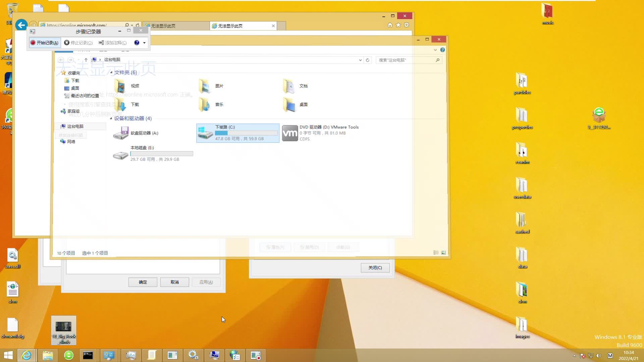Collapse the 文件夹 (6) group
This screenshot has width=644, height=362.
pos(111,72)
